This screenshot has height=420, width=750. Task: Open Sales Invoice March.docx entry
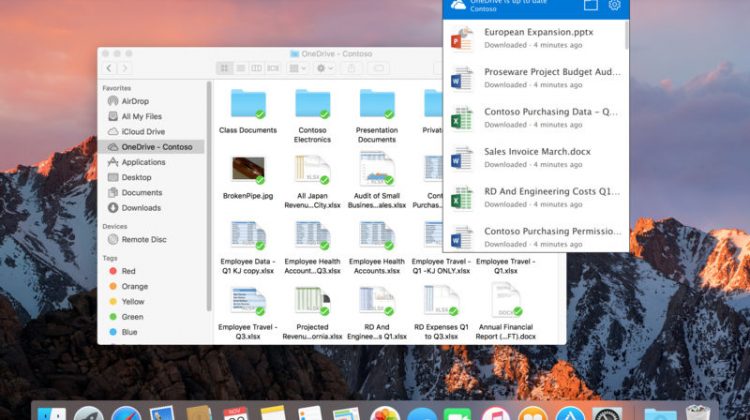pyautogui.click(x=534, y=157)
